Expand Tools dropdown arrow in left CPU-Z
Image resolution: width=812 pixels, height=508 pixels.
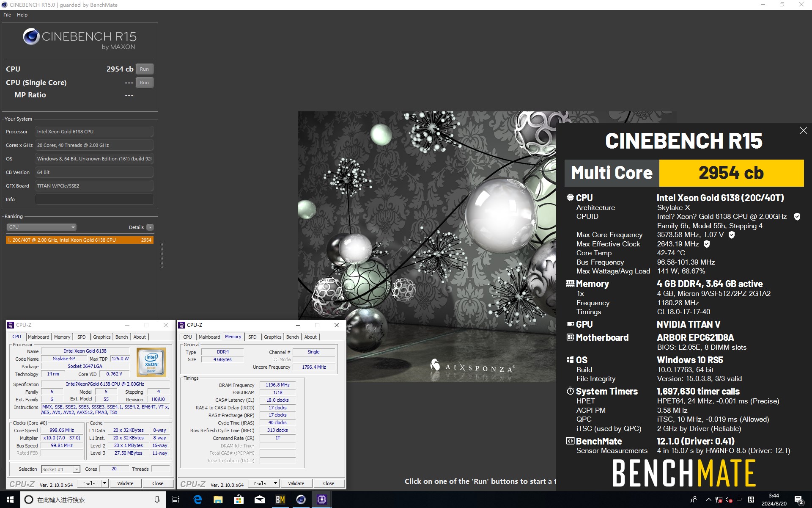click(x=105, y=483)
